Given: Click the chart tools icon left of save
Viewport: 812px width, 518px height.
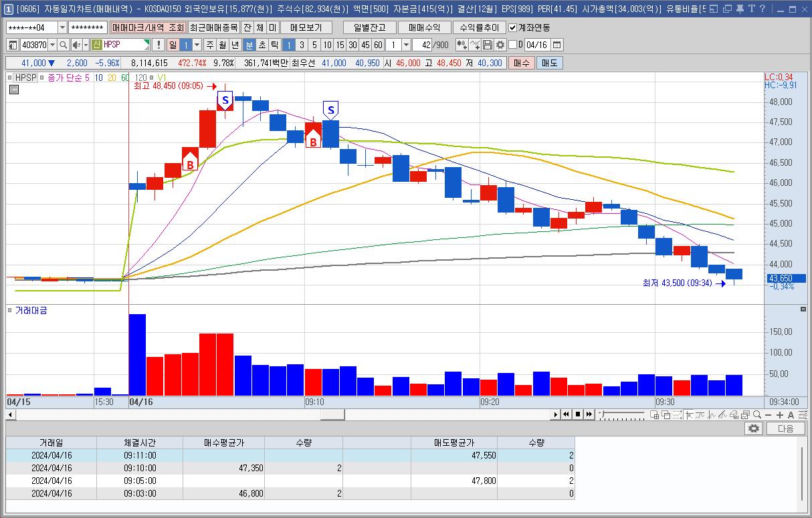Looking at the screenshot, I should [x=462, y=45].
